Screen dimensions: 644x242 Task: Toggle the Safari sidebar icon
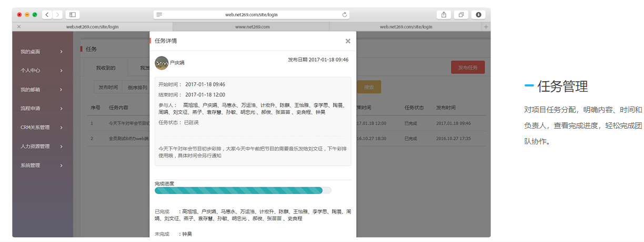[73, 15]
